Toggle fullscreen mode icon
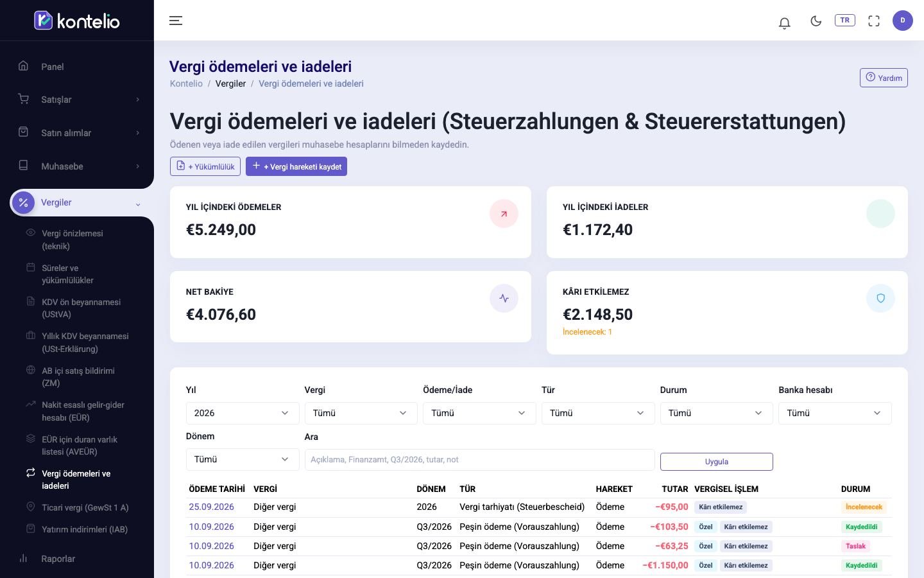The image size is (924, 578). 874,21
